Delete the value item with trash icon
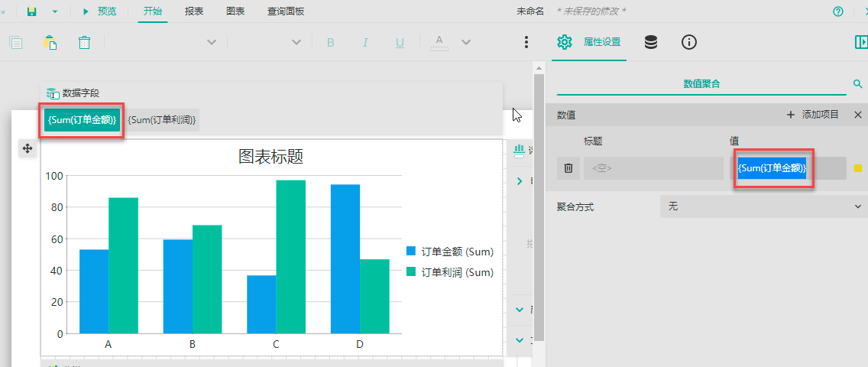Image resolution: width=868 pixels, height=367 pixels. pos(568,168)
